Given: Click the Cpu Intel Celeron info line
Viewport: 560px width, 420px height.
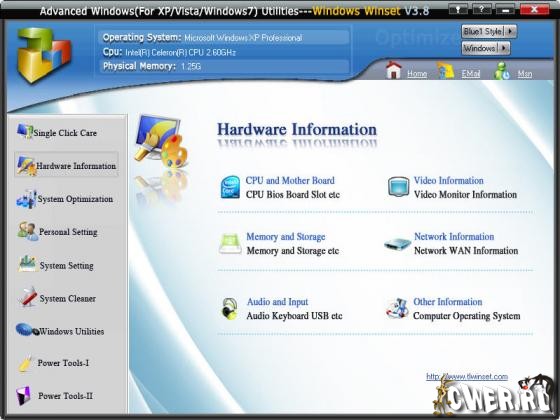Looking at the screenshot, I should point(169,52).
